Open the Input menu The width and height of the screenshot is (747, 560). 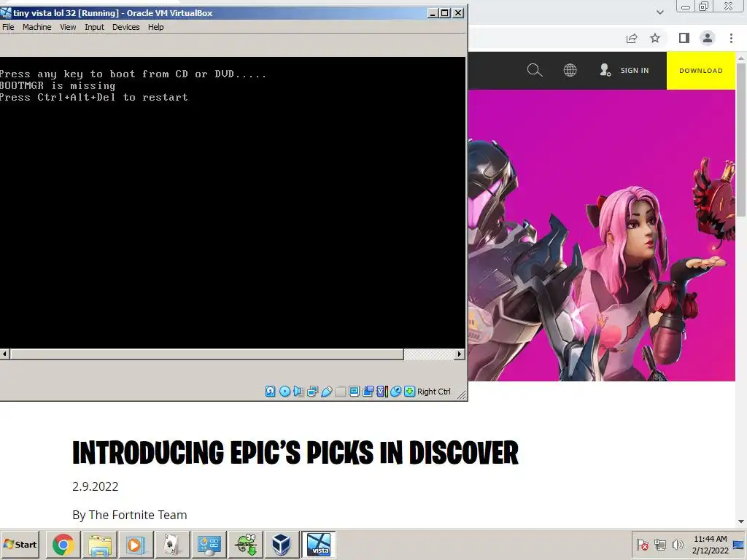pos(94,27)
